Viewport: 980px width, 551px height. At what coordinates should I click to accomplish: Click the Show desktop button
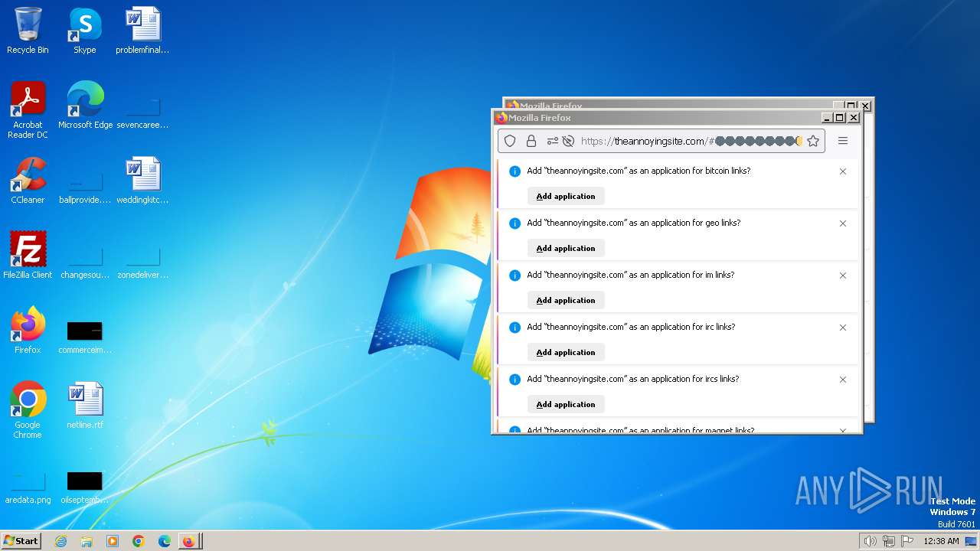click(x=971, y=541)
